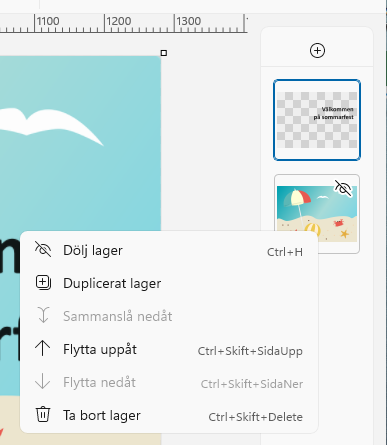Choose Duplicerat lager from context menu
The image size is (387, 445).
point(169,283)
